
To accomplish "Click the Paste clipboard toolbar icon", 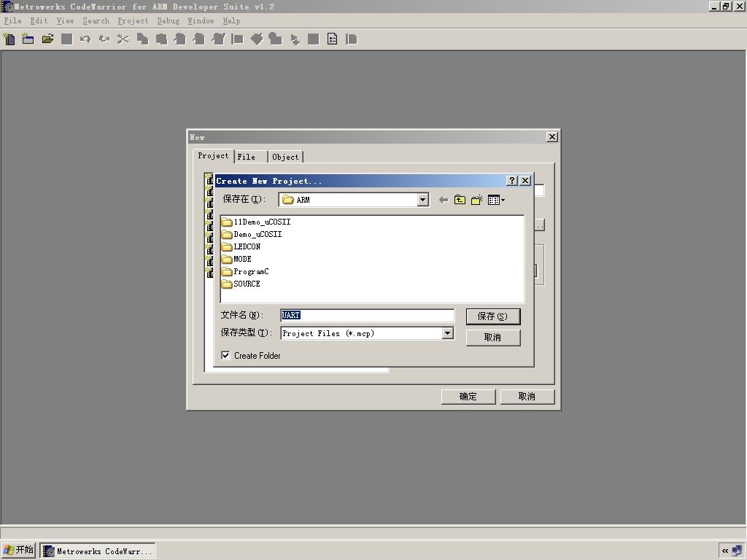I will coord(161,39).
